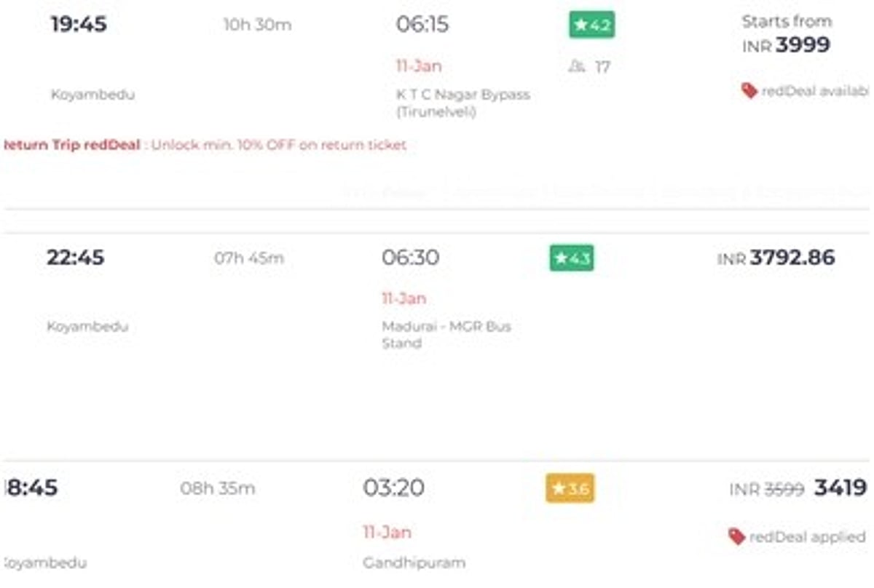The width and height of the screenshot is (874, 588).
Task: Click the 03:20 arrival time
Action: 393,488
